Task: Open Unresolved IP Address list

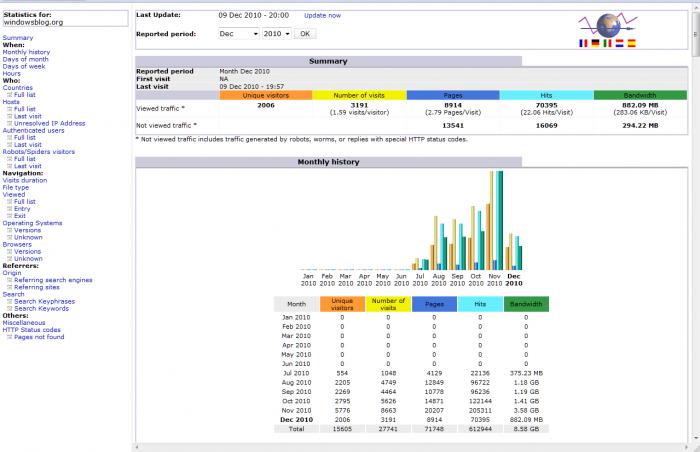Action: pos(49,123)
